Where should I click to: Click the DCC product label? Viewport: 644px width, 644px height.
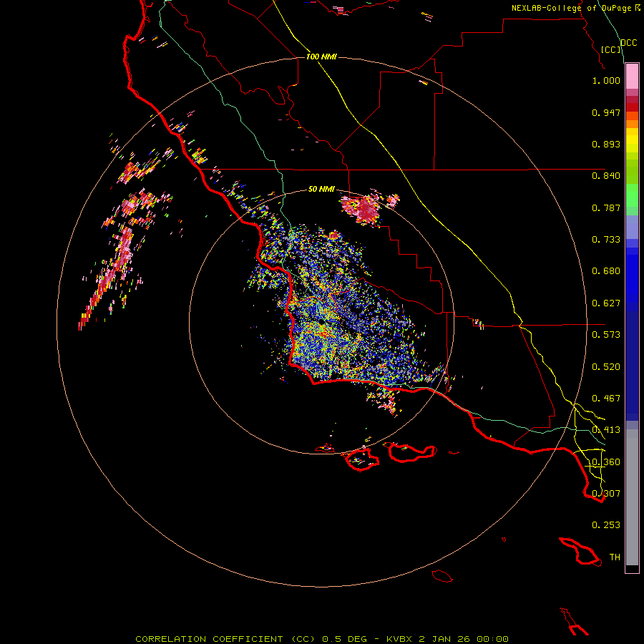click(x=628, y=43)
